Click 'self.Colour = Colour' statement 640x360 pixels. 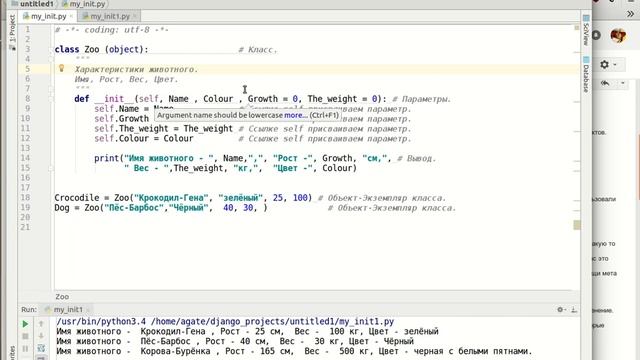[144, 138]
